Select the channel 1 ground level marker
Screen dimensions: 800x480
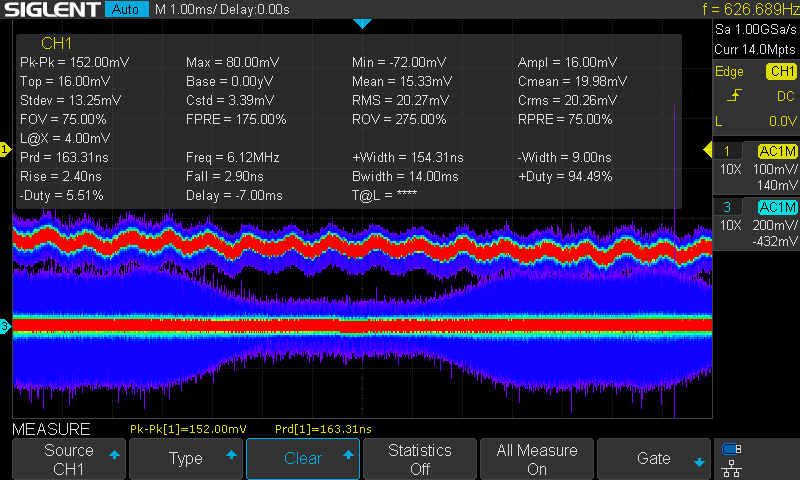(x=5, y=149)
